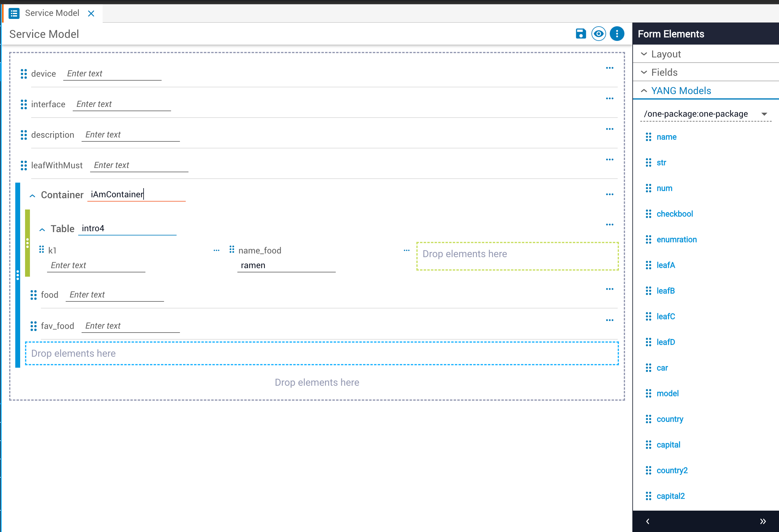Click the country2 YANG element

(x=672, y=470)
